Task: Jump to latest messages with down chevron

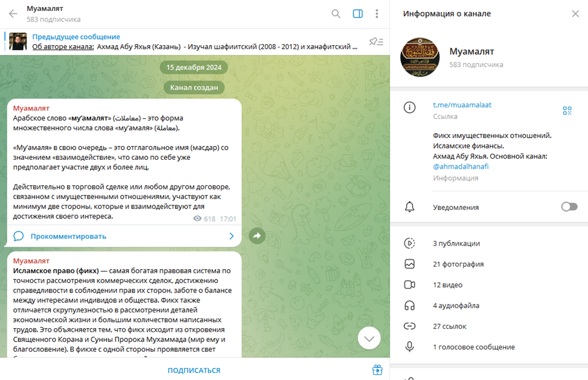Action: tap(369, 338)
